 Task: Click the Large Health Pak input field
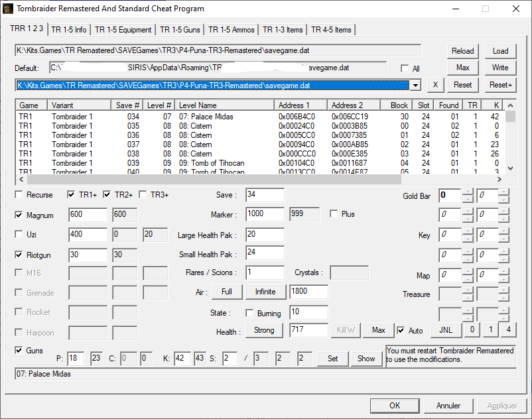[x=265, y=235]
